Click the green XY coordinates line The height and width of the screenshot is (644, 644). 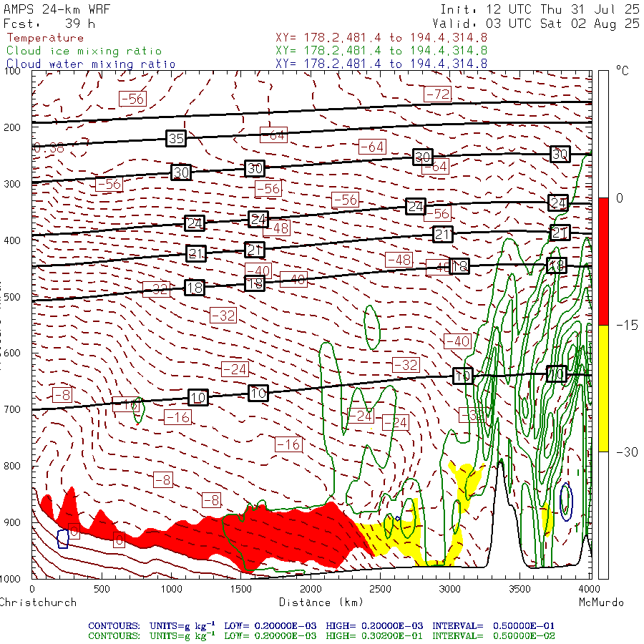point(381,51)
